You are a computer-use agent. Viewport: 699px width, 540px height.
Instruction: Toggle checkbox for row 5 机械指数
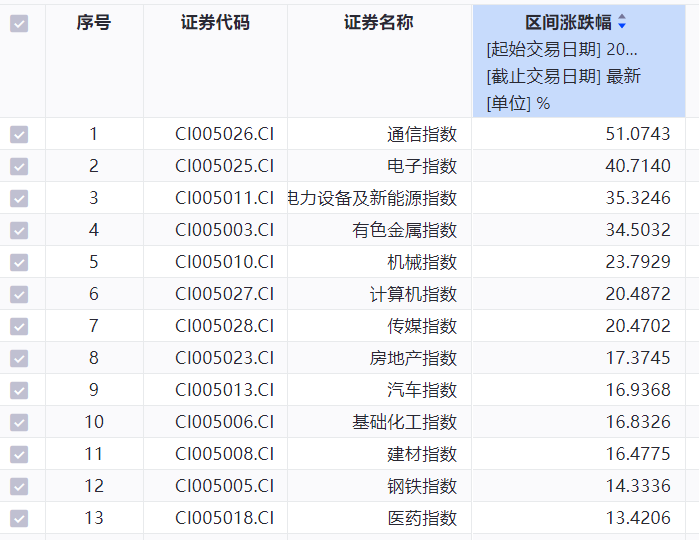pos(19,262)
